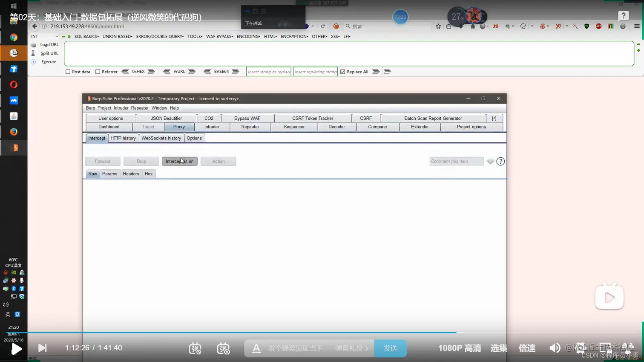
Task: Click the browser back arrow
Action: (34, 26)
